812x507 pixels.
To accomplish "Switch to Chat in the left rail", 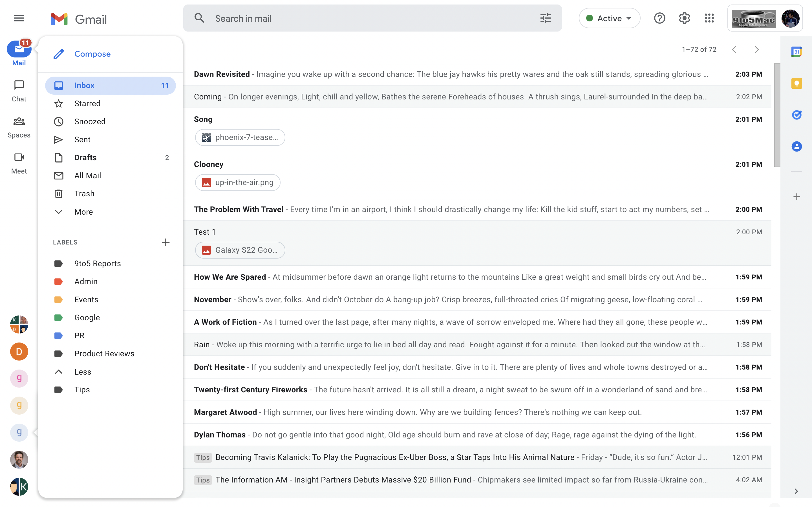I will coord(19,90).
